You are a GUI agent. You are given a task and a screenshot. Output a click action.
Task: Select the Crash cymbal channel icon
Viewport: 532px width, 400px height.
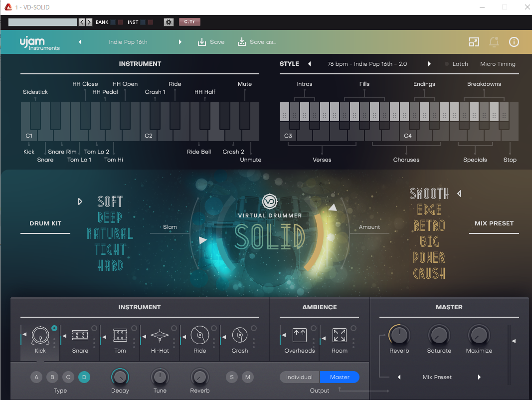pyautogui.click(x=240, y=335)
